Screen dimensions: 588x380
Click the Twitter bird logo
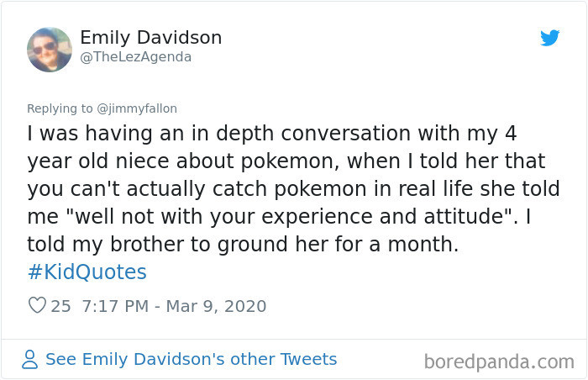pyautogui.click(x=549, y=38)
